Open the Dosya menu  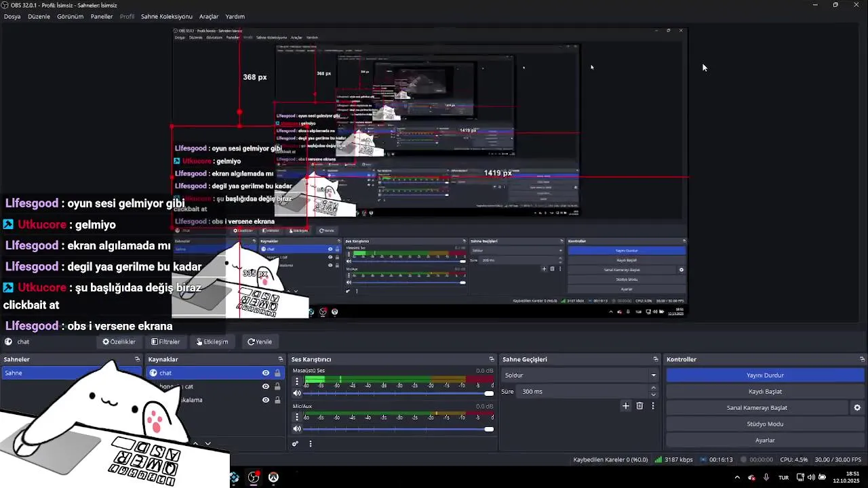[12, 16]
